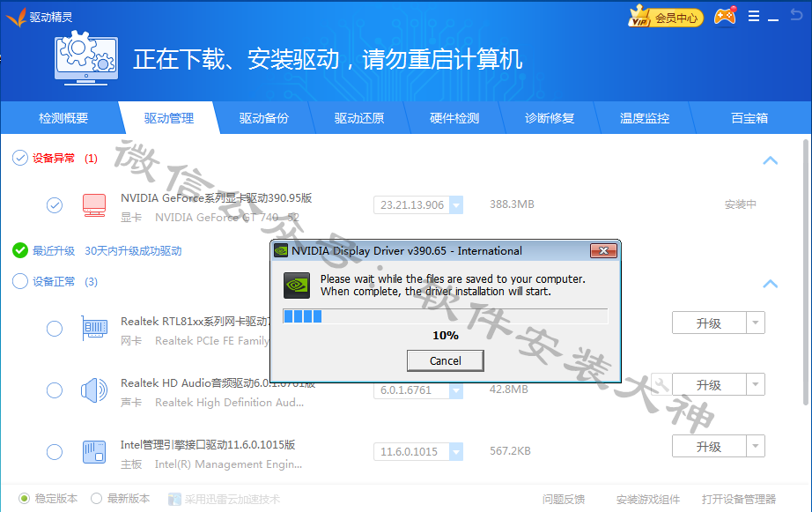Image resolution: width=812 pixels, height=512 pixels.
Task: Switch to the 诊断修复 tab
Action: click(550, 118)
